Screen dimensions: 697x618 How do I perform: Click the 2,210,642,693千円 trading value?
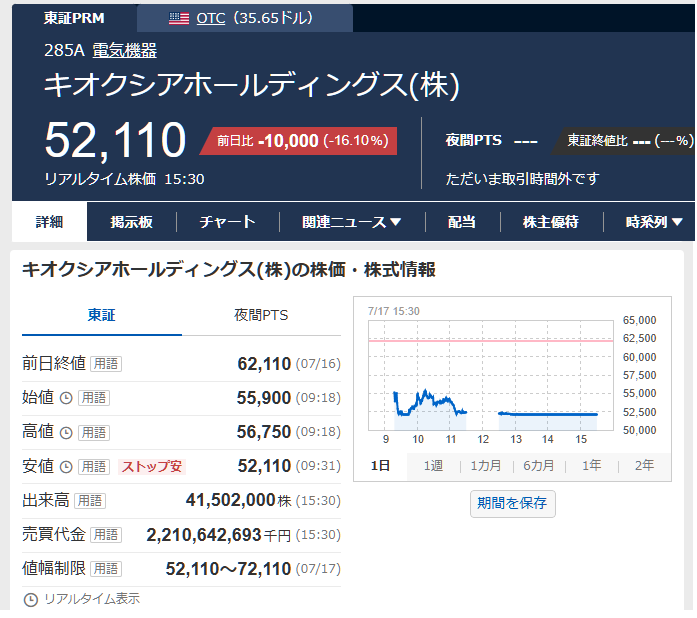coord(219,535)
